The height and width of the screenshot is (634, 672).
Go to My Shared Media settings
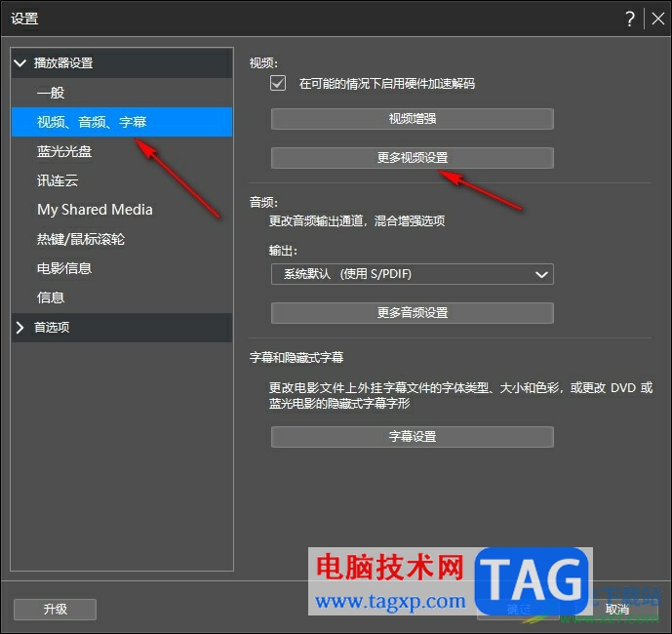click(x=122, y=210)
